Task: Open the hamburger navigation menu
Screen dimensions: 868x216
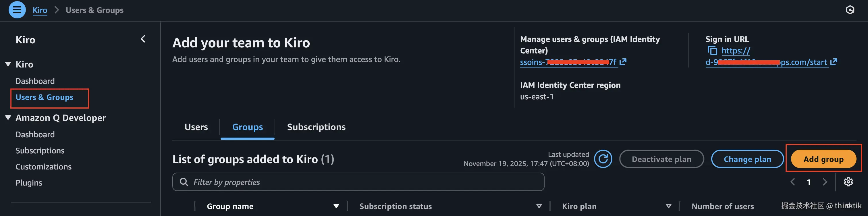Action: [17, 10]
